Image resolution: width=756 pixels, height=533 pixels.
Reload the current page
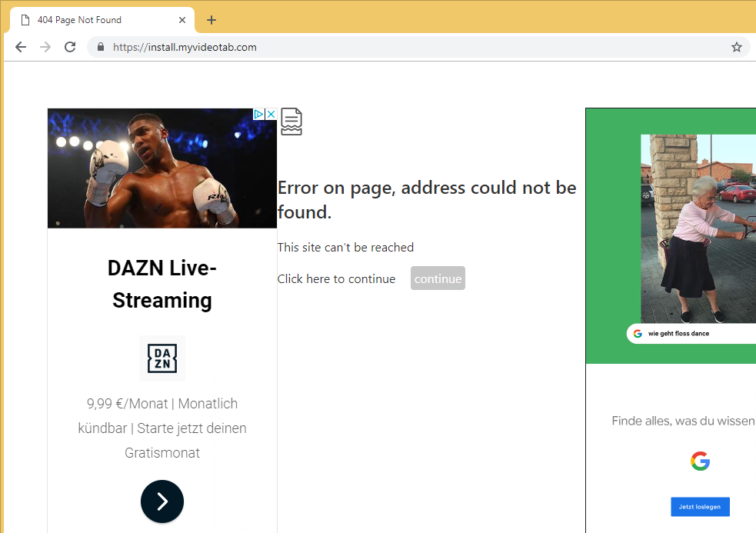(x=70, y=47)
